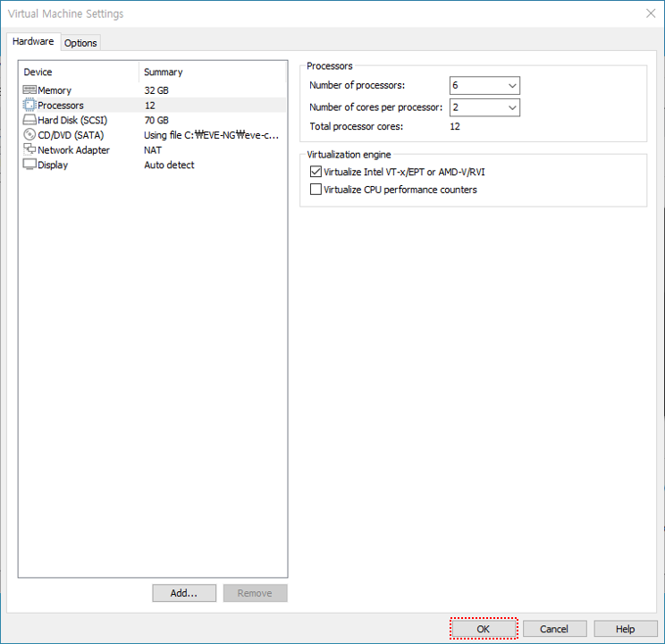Click the 70 GB hard disk summary
Screen dimensions: 665x644
pos(156,120)
